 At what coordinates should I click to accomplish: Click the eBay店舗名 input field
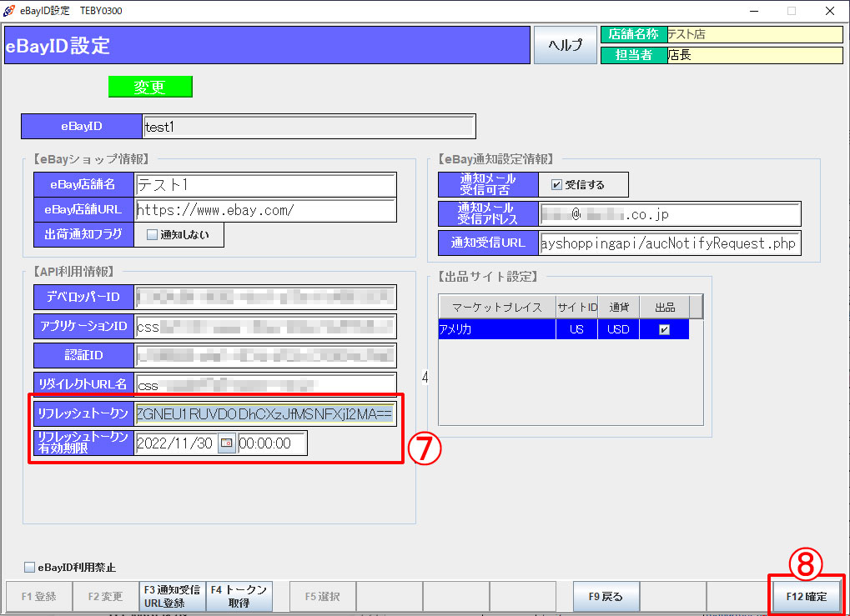(x=264, y=184)
